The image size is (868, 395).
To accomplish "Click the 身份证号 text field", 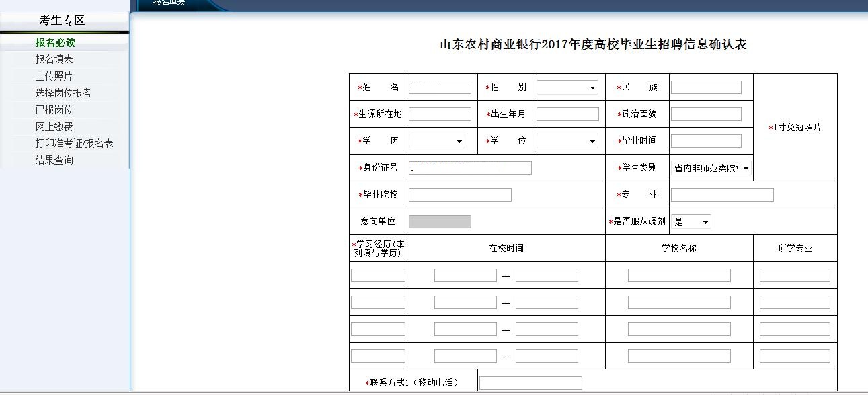I will tap(470, 168).
